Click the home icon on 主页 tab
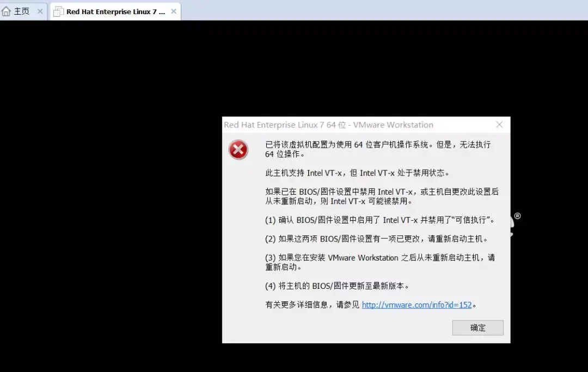Screen dimensions: 588x372 click(6, 11)
